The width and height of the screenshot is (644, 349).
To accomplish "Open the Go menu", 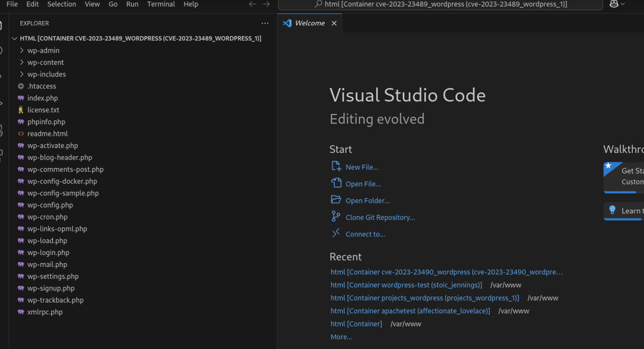I will coord(113,4).
